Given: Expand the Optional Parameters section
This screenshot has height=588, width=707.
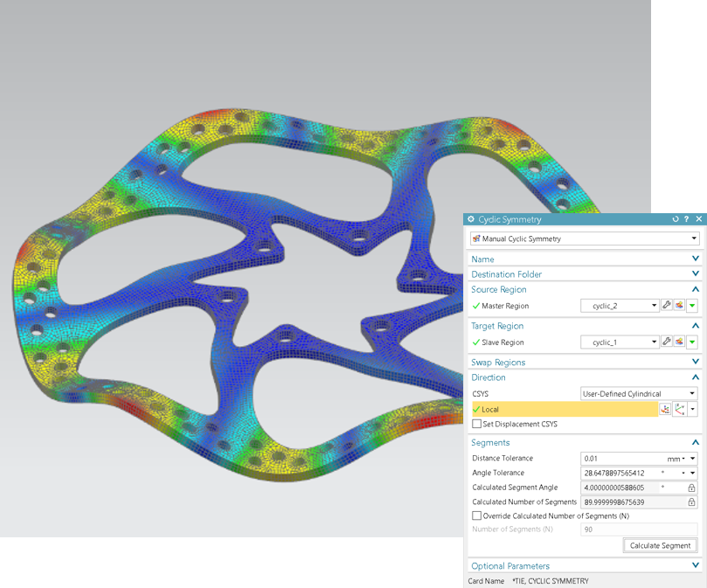Looking at the screenshot, I should (694, 565).
